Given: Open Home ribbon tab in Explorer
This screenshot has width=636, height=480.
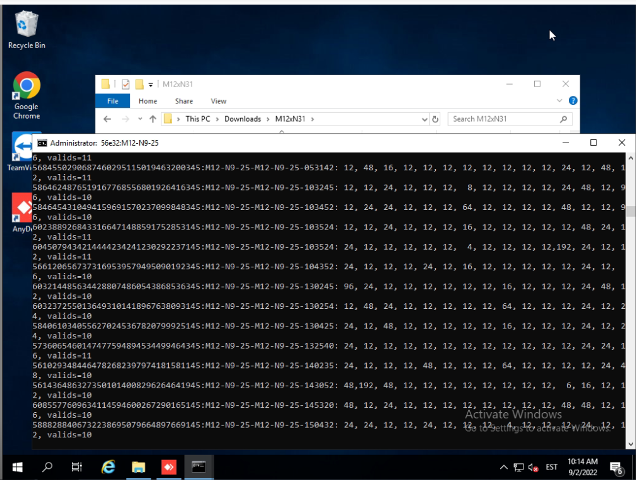Looking at the screenshot, I should coord(148,101).
